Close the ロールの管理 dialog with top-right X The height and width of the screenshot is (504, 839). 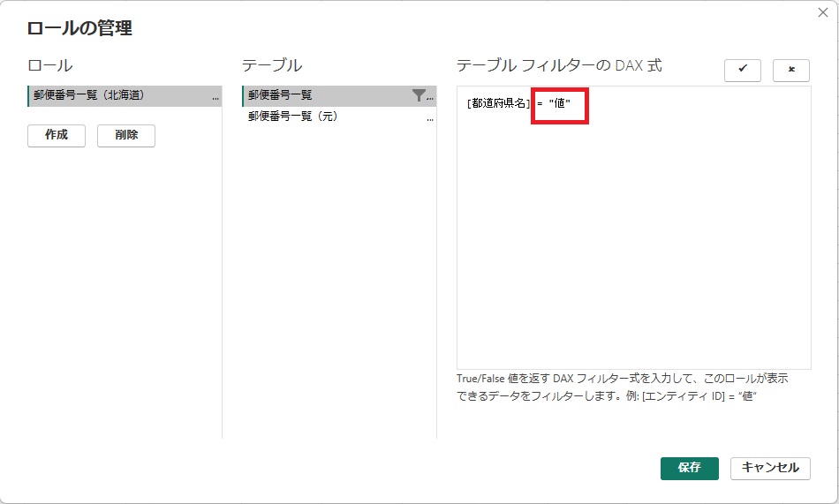[x=823, y=12]
